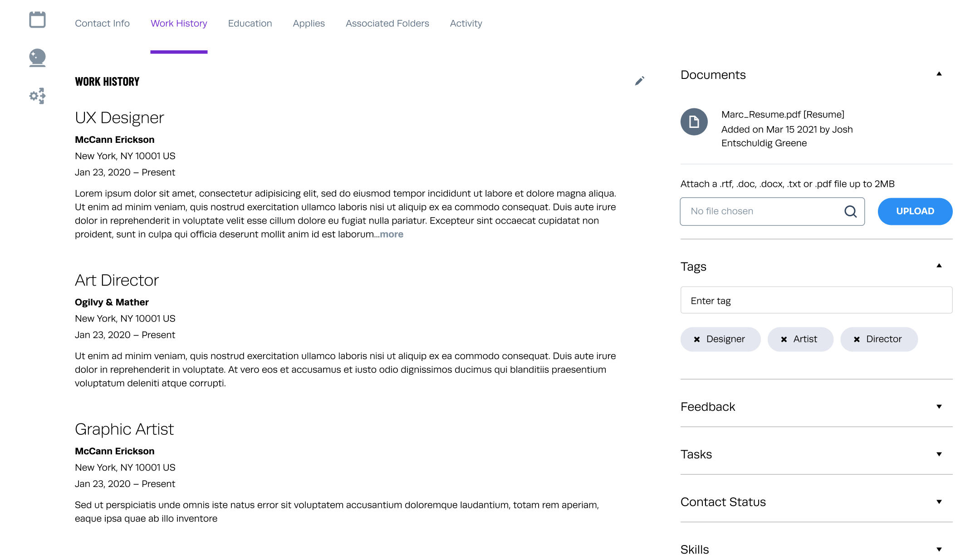Click the pencil edit icon for Work History
980x560 pixels.
(639, 81)
